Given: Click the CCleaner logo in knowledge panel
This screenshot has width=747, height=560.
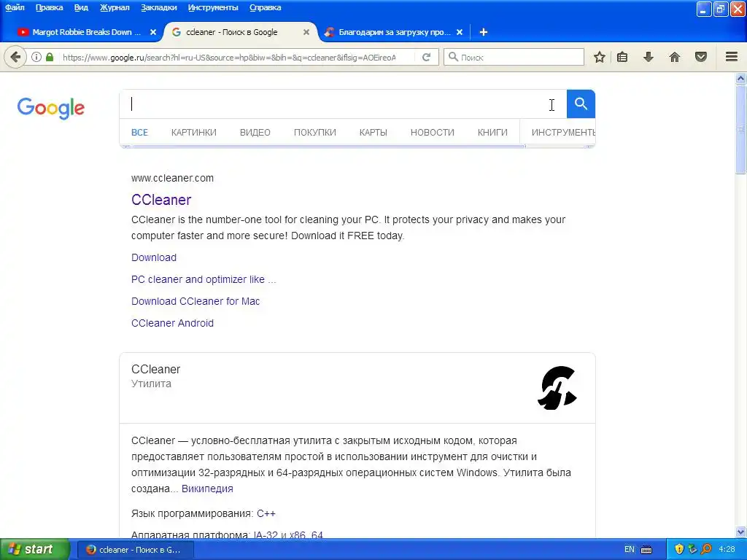Looking at the screenshot, I should click(557, 388).
